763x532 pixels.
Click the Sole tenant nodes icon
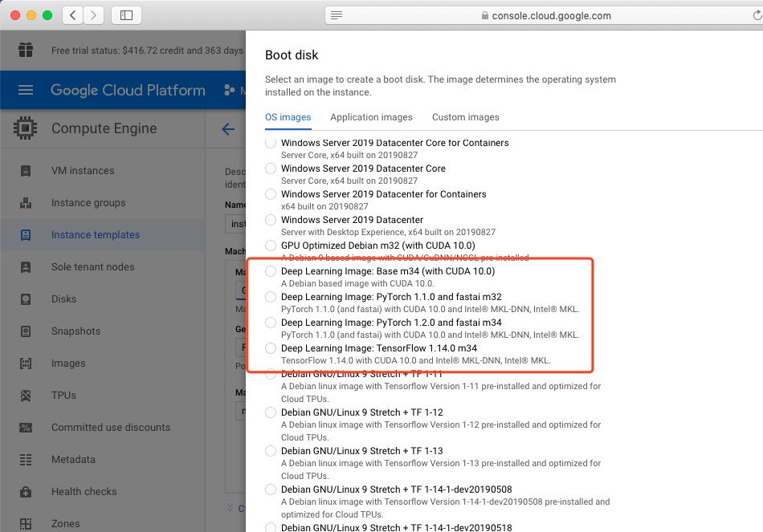point(26,267)
